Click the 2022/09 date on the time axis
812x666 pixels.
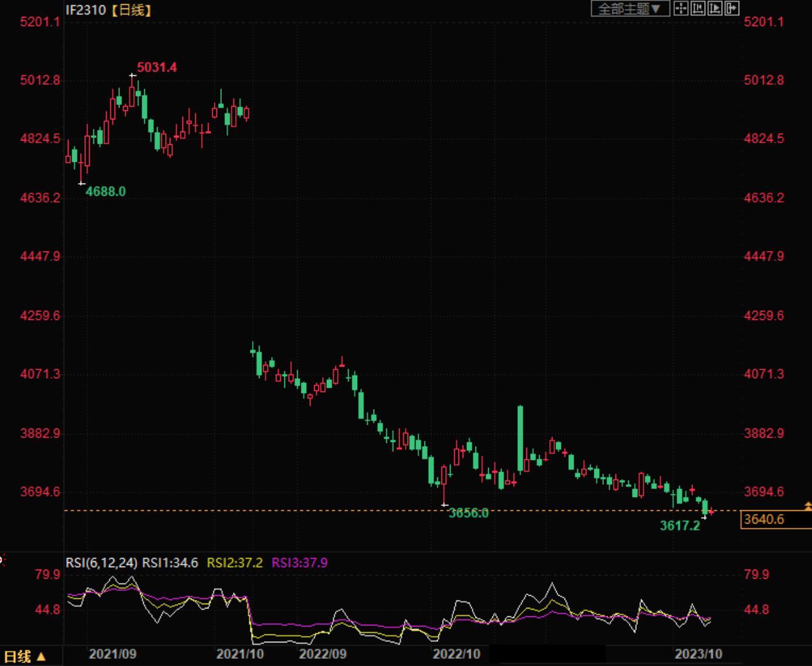(323, 654)
